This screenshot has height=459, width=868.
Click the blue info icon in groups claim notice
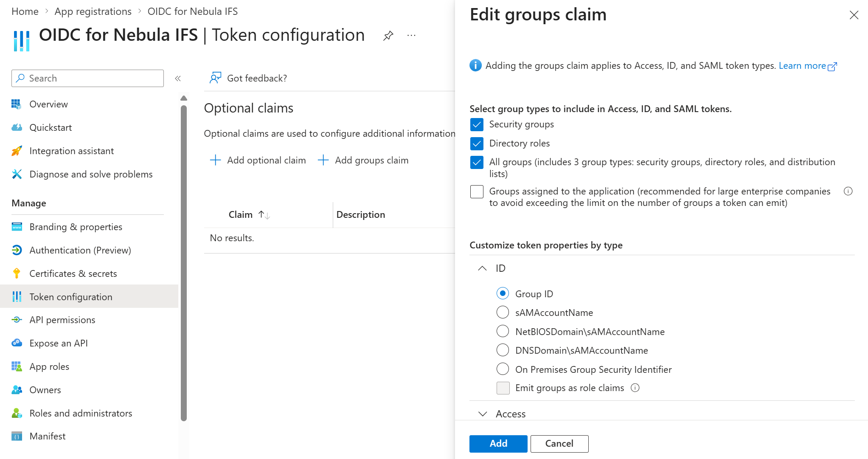coord(475,65)
